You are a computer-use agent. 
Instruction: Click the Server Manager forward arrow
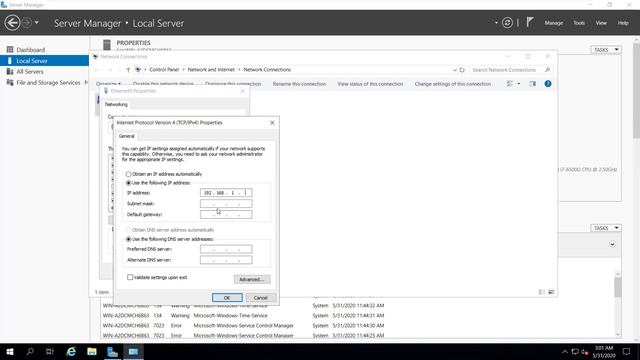click(x=27, y=23)
